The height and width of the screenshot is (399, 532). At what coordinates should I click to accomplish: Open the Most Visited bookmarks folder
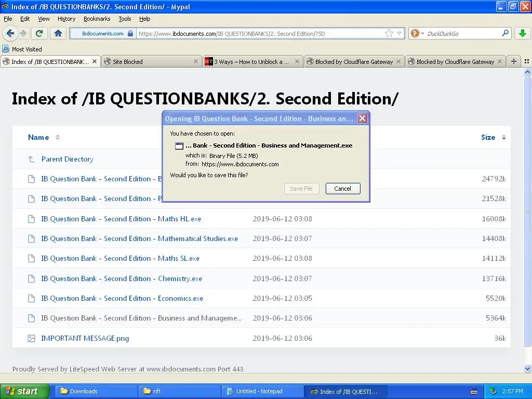[x=22, y=49]
